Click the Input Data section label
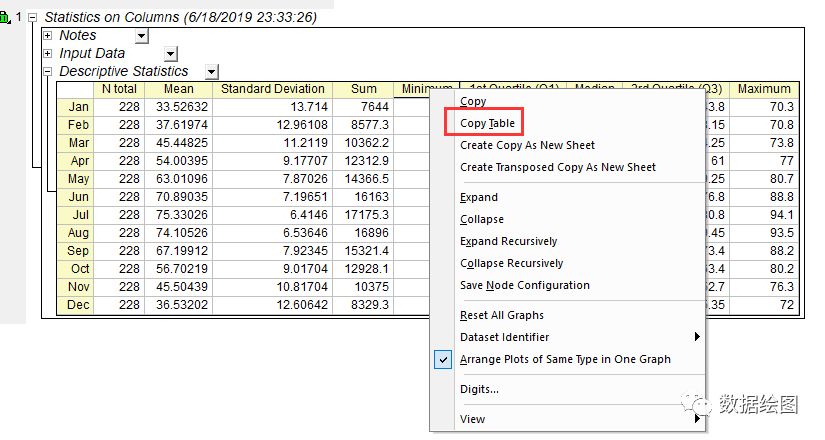This screenshot has height=440, width=825. [92, 54]
